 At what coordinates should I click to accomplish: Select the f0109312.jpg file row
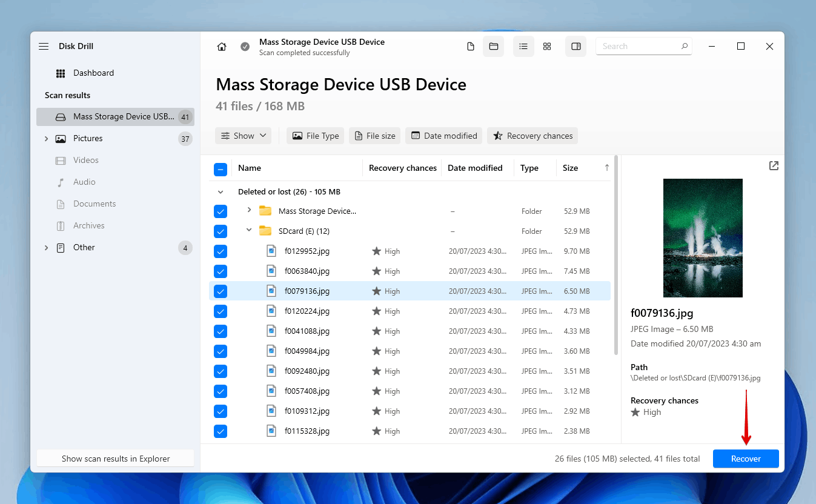coord(410,411)
